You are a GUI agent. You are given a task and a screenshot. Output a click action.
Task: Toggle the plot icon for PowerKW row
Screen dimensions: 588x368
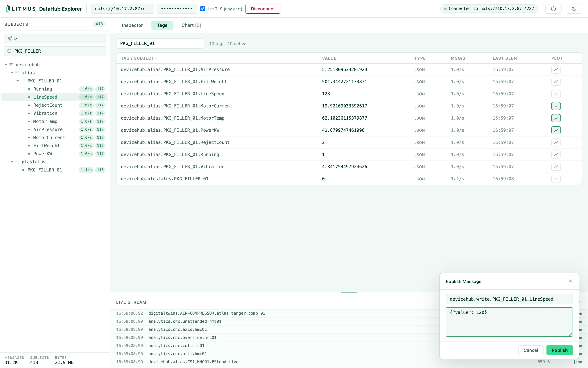(556, 130)
